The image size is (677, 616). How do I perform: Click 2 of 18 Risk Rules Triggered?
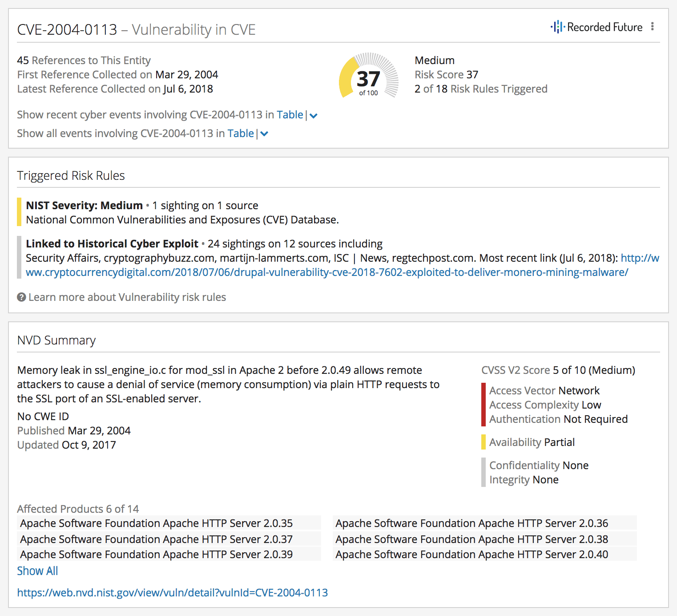click(x=481, y=89)
